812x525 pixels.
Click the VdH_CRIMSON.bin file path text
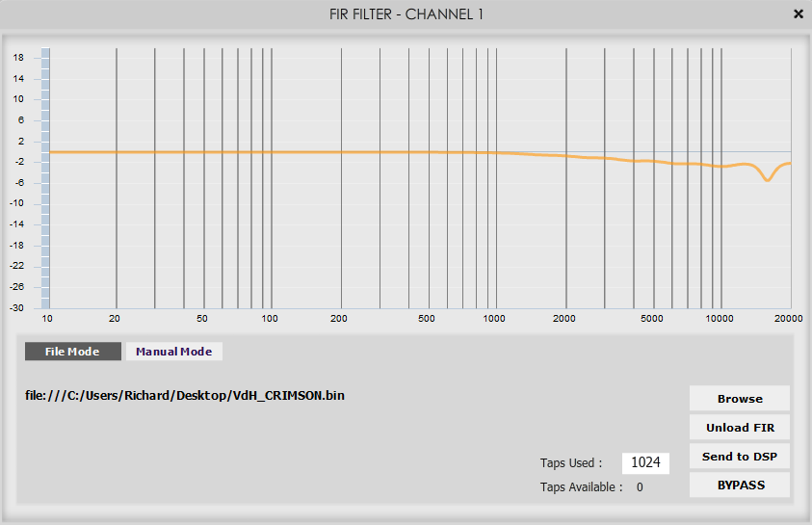185,396
